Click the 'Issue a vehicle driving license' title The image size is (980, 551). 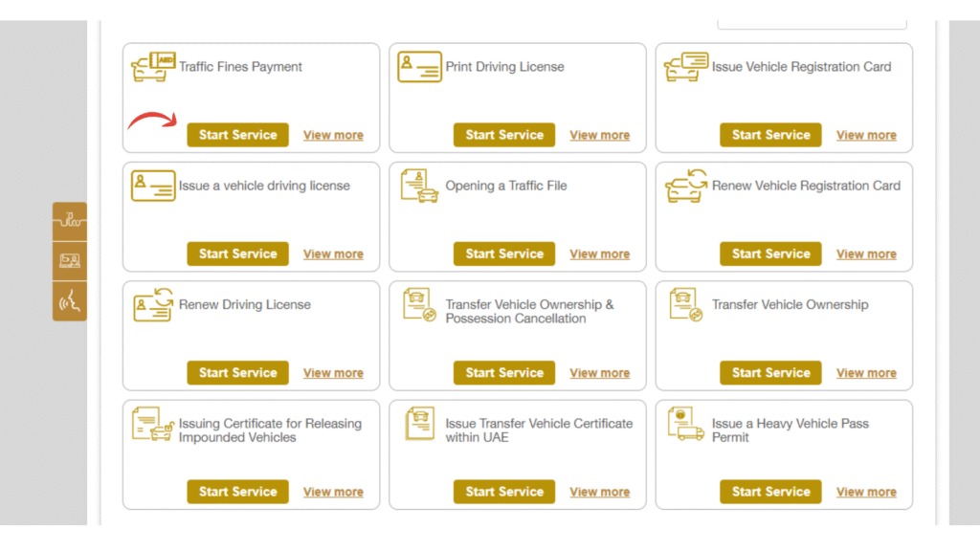tap(264, 186)
